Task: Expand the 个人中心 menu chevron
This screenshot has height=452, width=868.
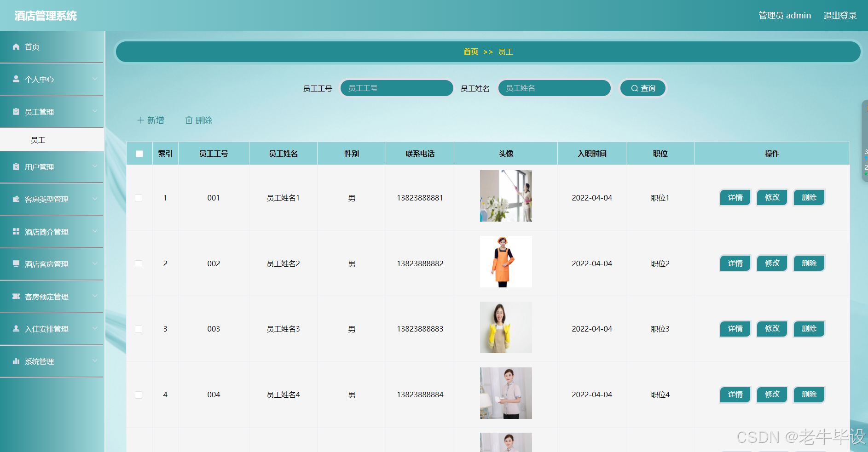Action: [95, 79]
